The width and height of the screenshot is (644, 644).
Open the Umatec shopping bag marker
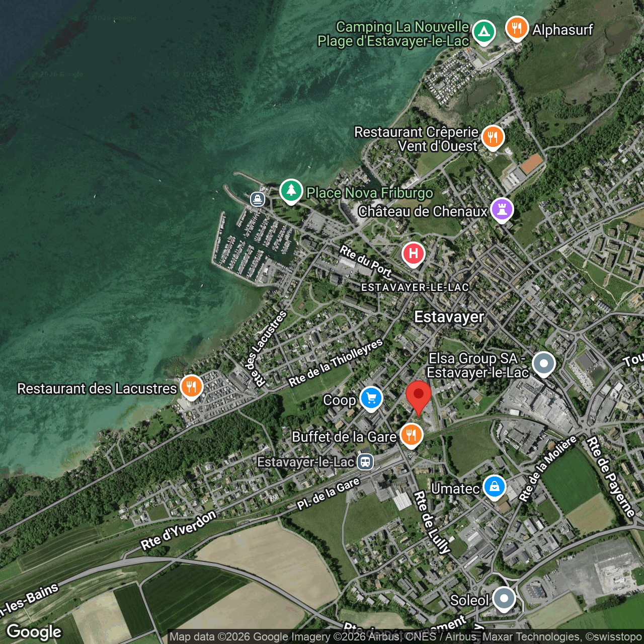(494, 488)
